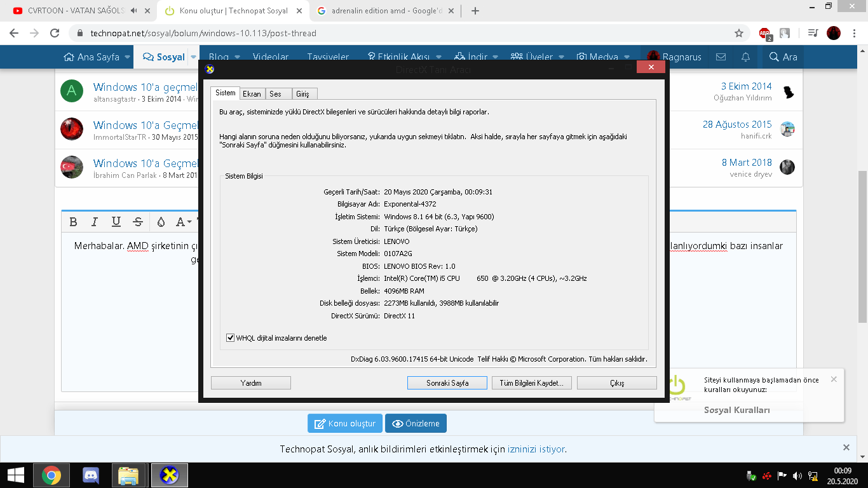Apply strikethrough formatting in the post editor

click(x=137, y=222)
